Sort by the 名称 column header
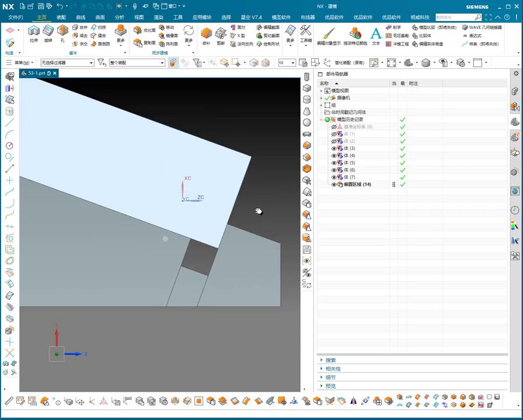This screenshot has width=523, height=420. click(x=325, y=83)
